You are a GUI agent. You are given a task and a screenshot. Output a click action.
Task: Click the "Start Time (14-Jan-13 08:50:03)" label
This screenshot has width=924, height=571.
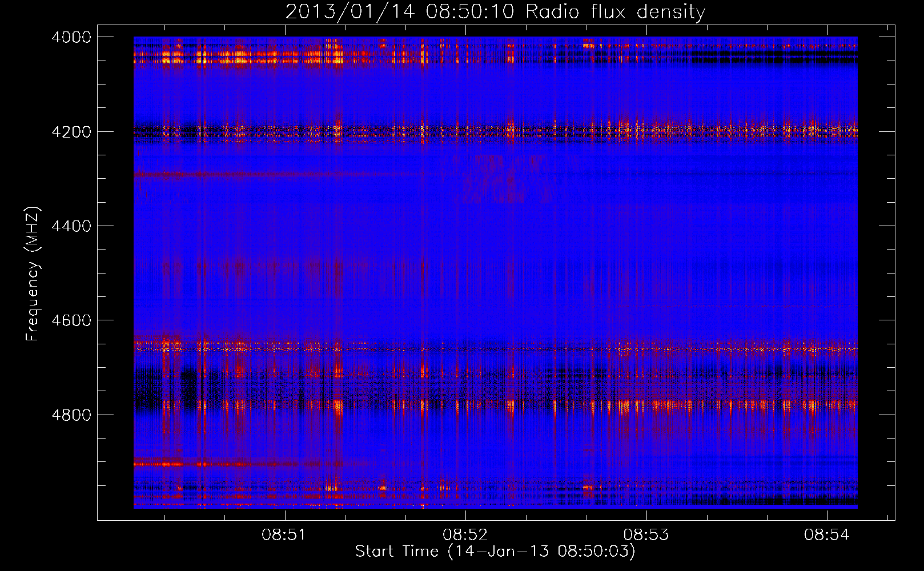[x=495, y=552]
